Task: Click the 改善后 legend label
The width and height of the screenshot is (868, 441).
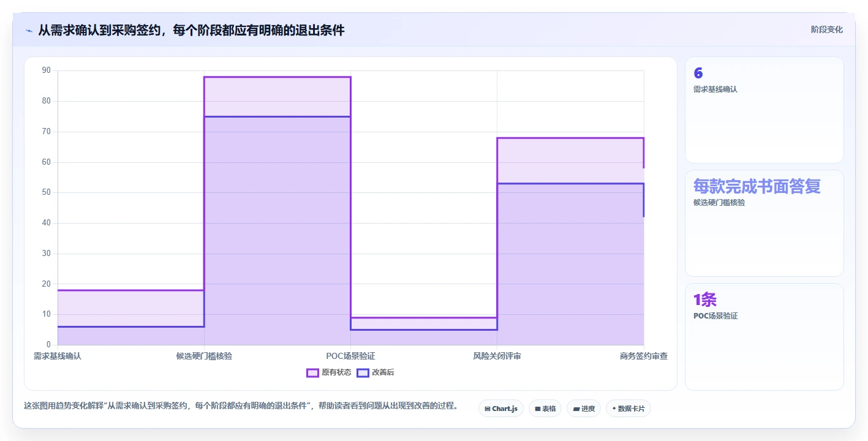Action: click(x=383, y=372)
